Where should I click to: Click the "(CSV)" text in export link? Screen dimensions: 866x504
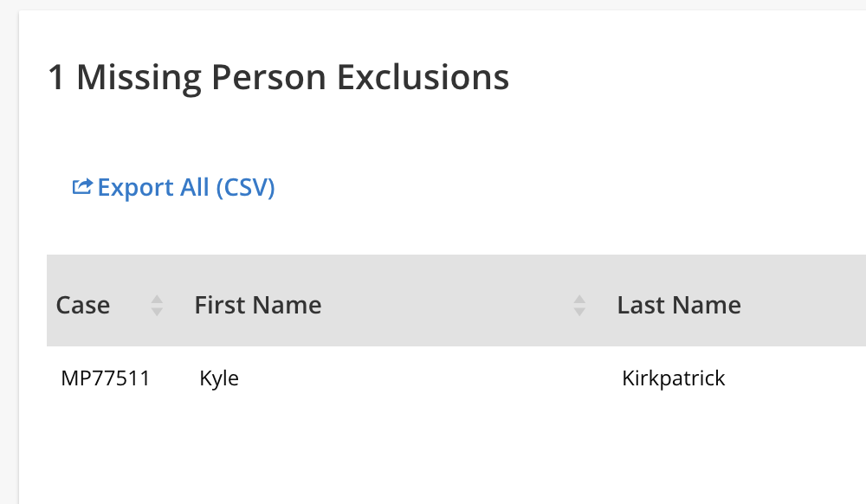245,187
